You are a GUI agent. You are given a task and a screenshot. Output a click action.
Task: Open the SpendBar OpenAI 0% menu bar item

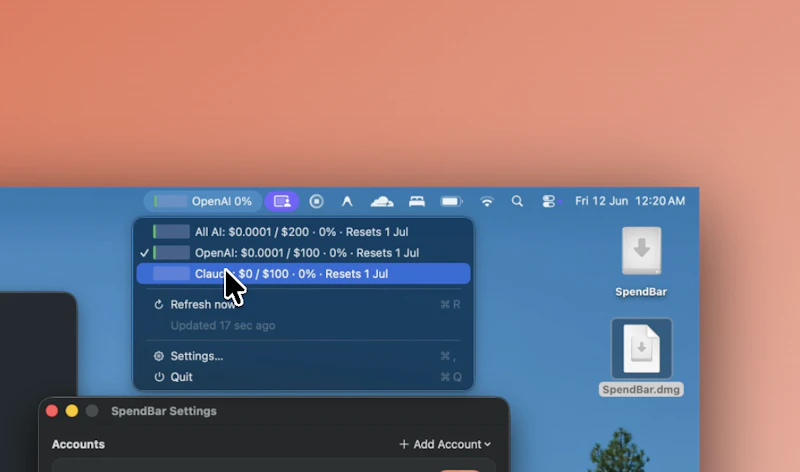coord(203,202)
